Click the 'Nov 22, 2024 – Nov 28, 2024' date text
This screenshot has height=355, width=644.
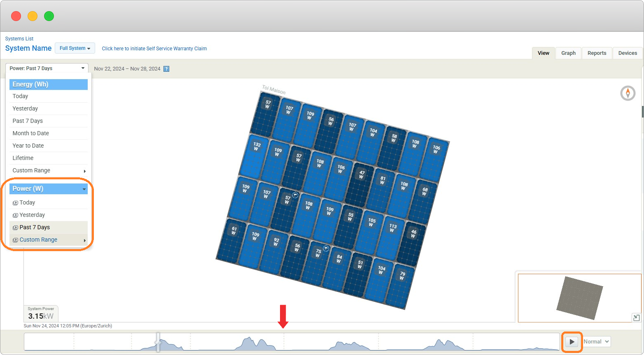127,69
